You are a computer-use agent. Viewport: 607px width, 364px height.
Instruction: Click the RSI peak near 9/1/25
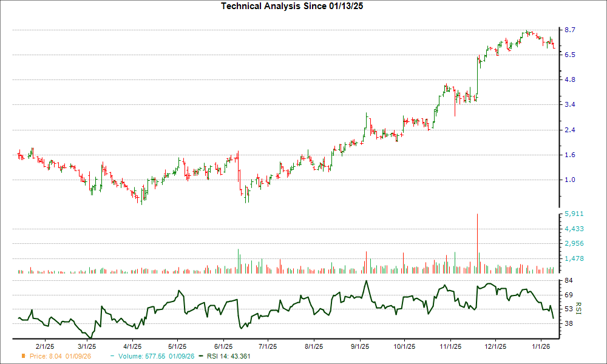pos(365,282)
